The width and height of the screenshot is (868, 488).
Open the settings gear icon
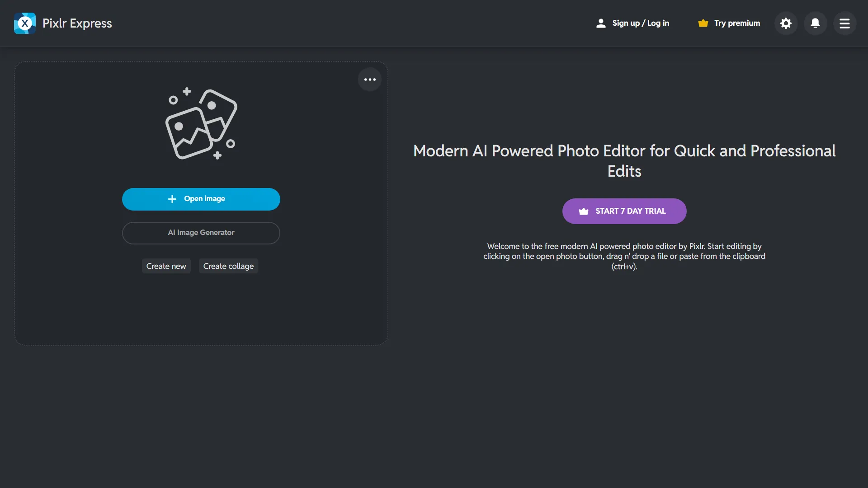point(786,23)
